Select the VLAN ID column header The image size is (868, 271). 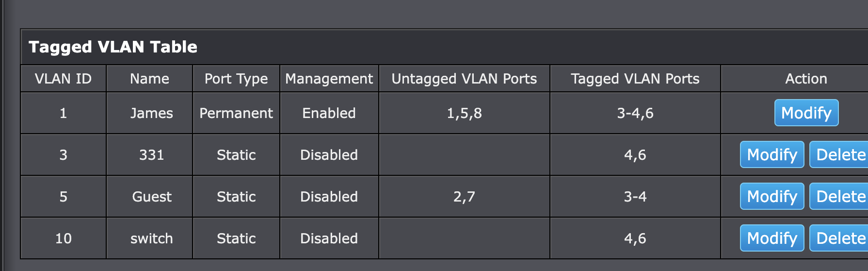click(x=63, y=79)
